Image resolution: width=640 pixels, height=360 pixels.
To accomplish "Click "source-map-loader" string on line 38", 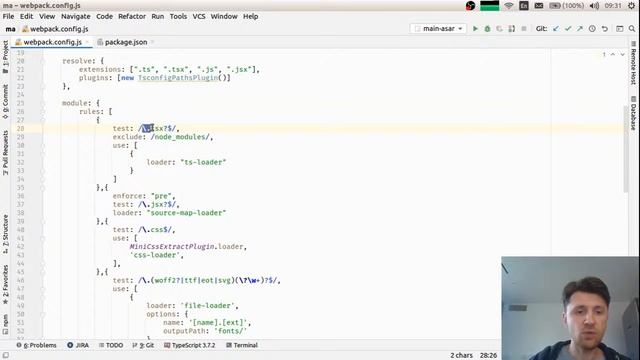I will point(186,213).
